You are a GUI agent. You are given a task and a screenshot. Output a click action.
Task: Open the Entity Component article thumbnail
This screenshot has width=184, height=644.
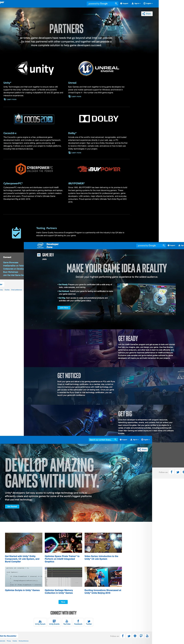(x=24, y=543)
